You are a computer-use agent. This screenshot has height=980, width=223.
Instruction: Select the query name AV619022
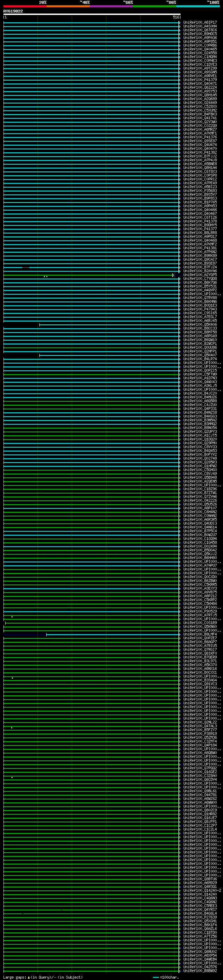tap(13, 11)
